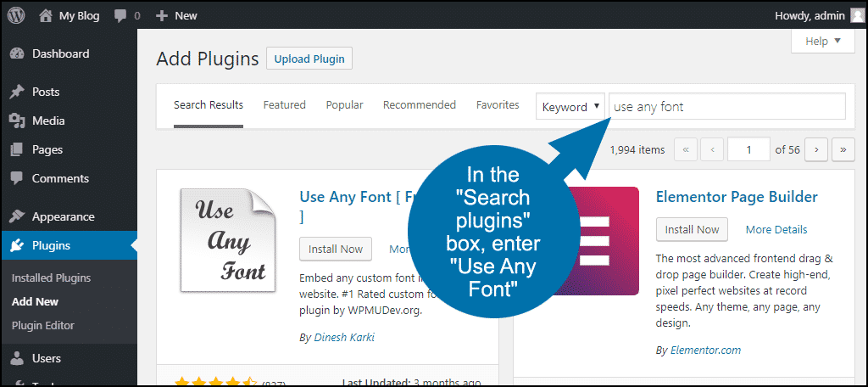Open the comments bubble icon in admin bar
This screenshot has width=868, height=387.
click(120, 16)
